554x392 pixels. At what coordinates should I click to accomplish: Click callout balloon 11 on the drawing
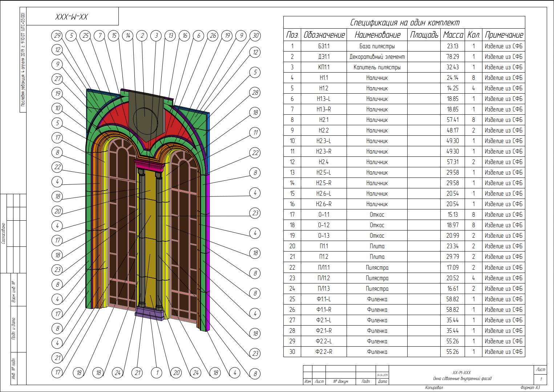click(255, 132)
